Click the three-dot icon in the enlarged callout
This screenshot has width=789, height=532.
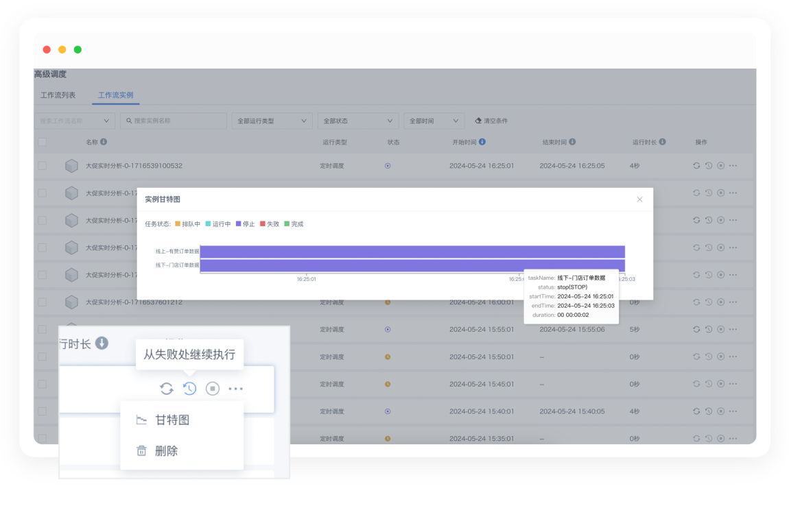click(x=235, y=389)
